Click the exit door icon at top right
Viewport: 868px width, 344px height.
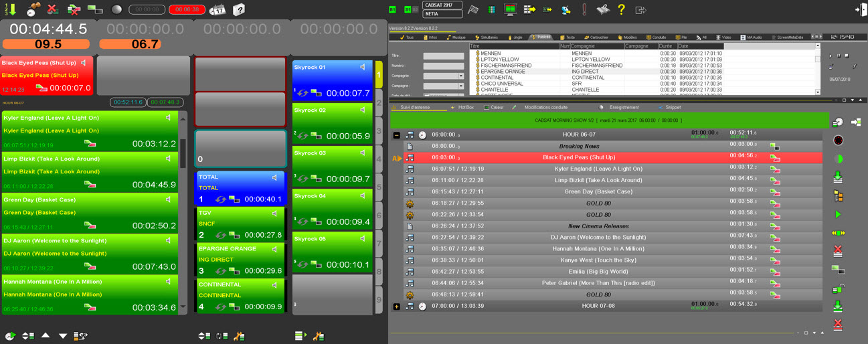point(860,9)
